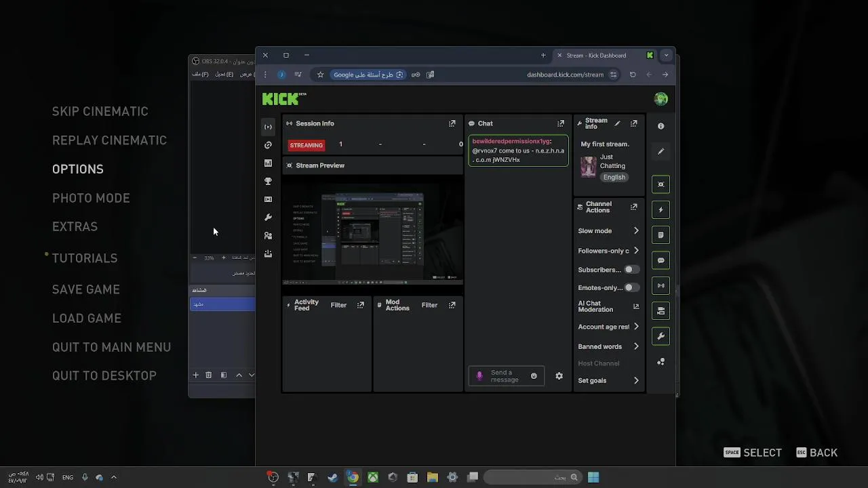Toggle wrench widget in right rail
Screen dimensions: 868x488
pos(660,336)
